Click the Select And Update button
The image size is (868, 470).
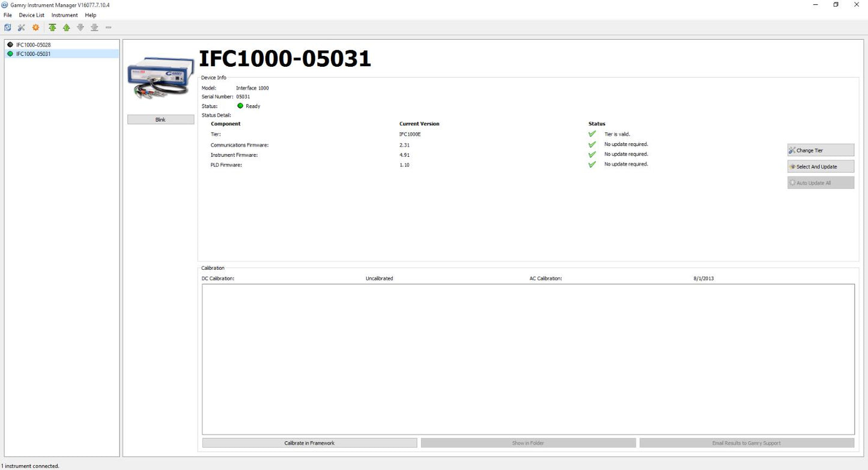click(x=821, y=166)
